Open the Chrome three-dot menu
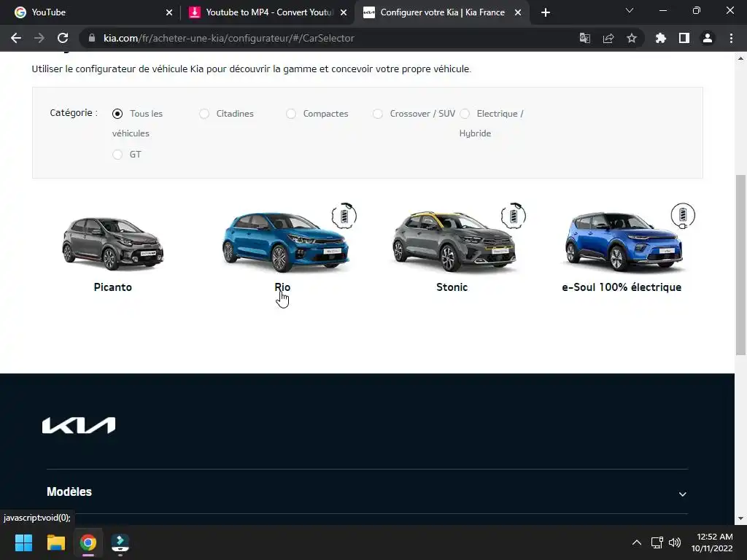Image resolution: width=747 pixels, height=560 pixels. (x=731, y=38)
